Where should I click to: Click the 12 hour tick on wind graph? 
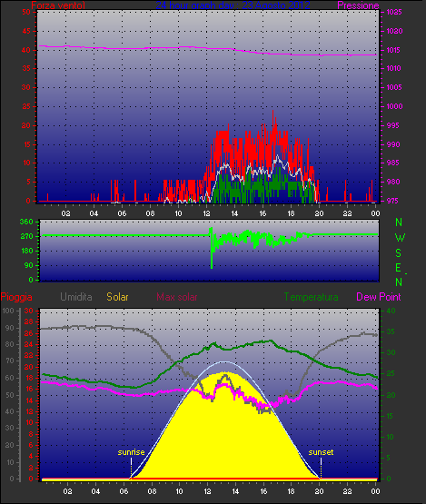pyautogui.click(x=206, y=213)
